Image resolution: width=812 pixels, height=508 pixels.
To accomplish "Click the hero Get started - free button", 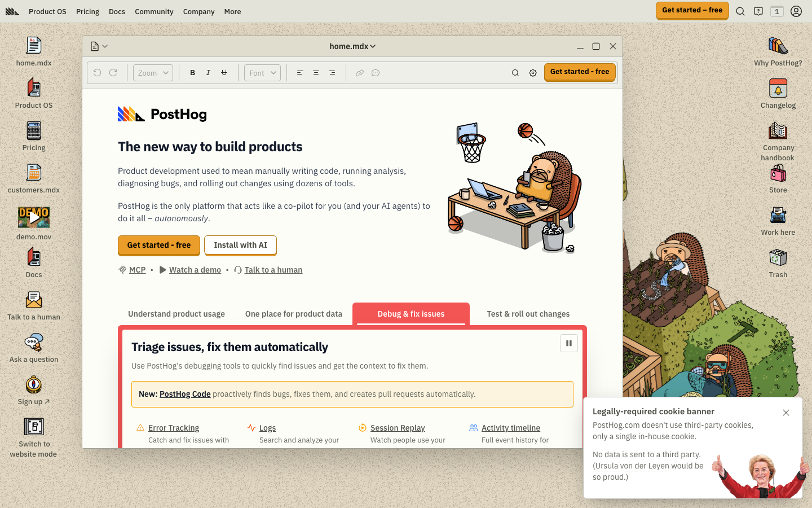I will click(159, 246).
